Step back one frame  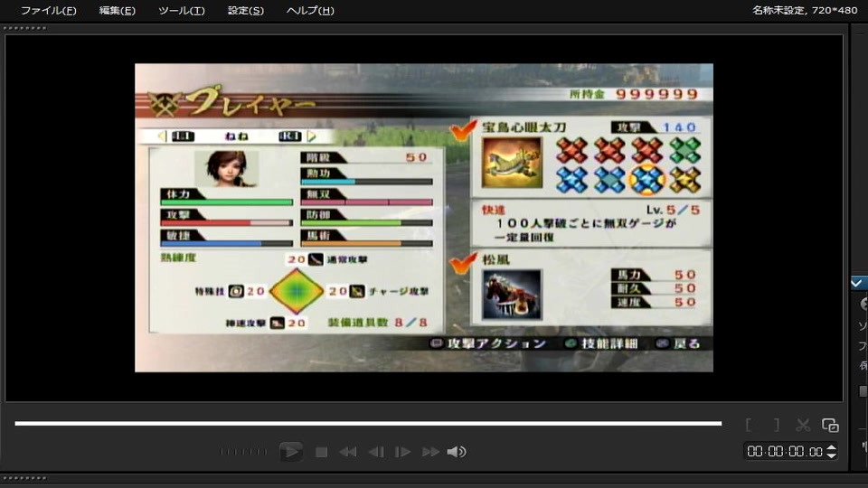pos(376,452)
